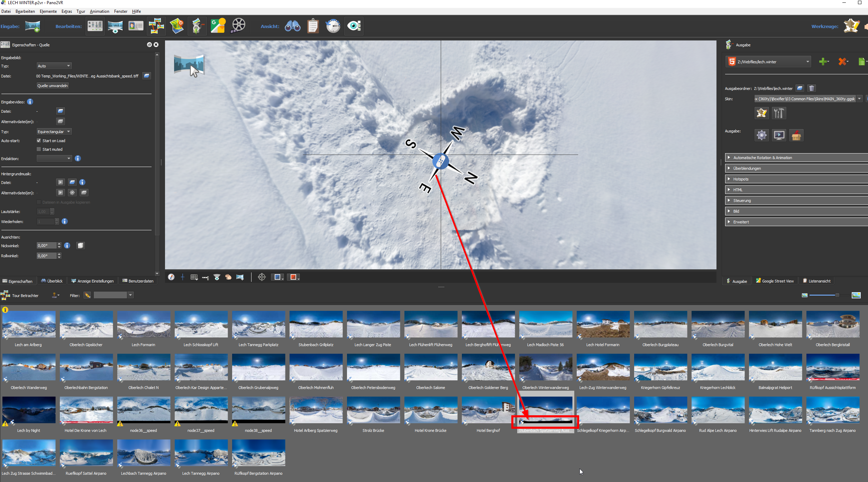Image resolution: width=868 pixels, height=482 pixels.
Task: Expand the HTML section
Action: [796, 189]
